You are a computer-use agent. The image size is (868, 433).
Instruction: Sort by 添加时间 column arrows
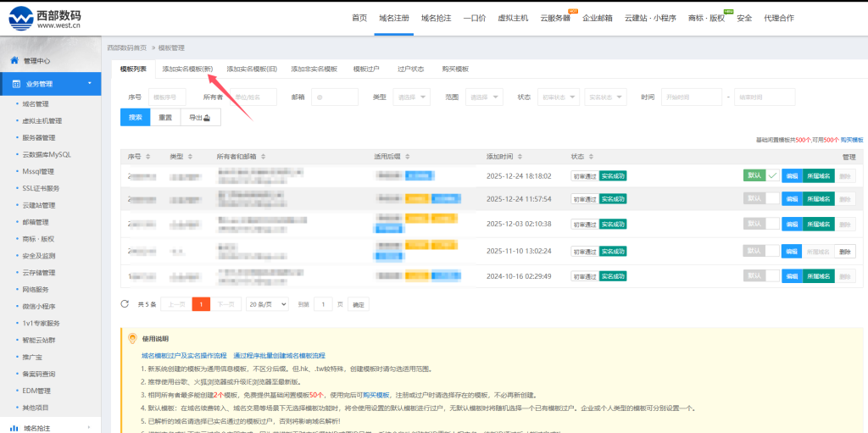[x=520, y=157]
